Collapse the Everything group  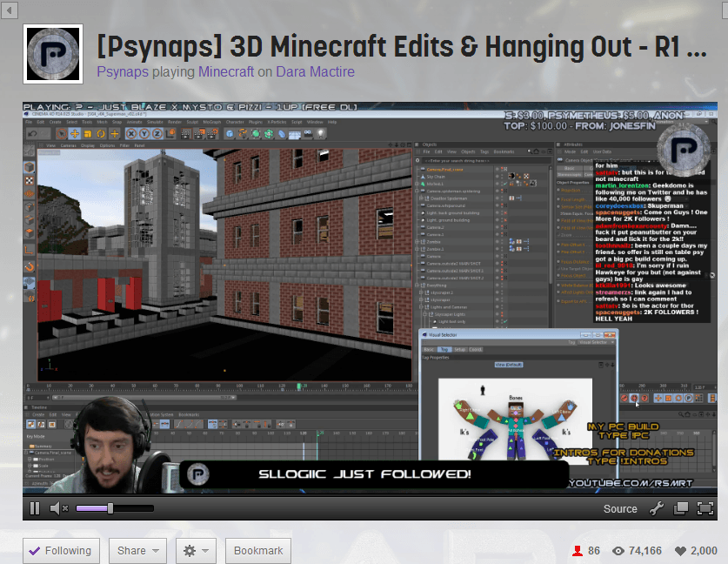click(417, 285)
